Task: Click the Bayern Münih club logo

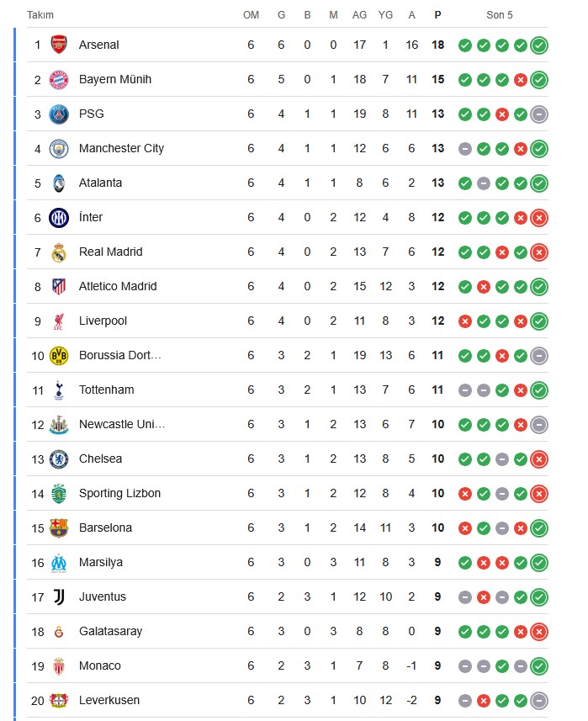Action: pos(58,79)
